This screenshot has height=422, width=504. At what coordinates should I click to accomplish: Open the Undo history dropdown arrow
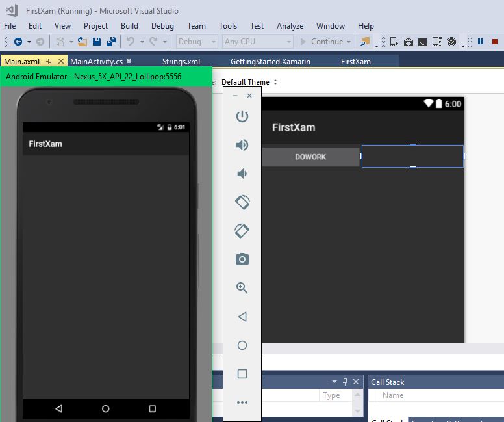(142, 42)
